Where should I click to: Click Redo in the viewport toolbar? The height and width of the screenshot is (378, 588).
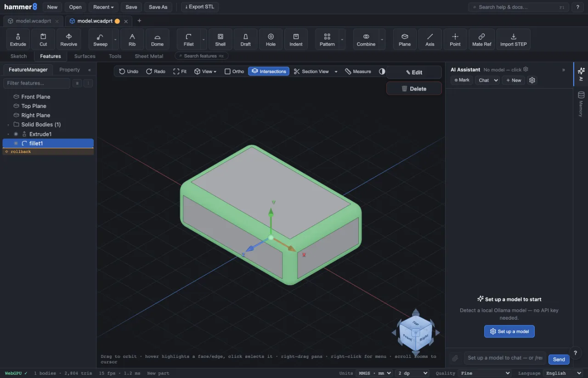point(156,71)
